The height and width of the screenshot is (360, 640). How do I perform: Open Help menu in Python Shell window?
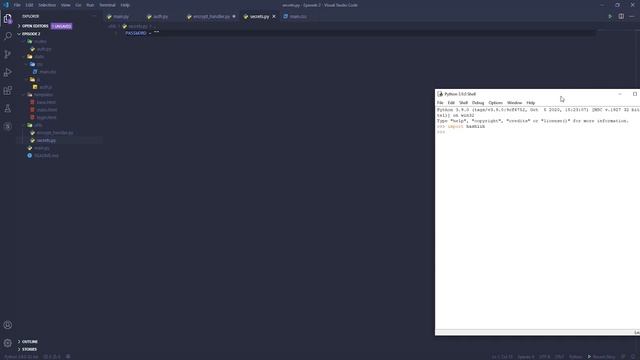(531, 103)
